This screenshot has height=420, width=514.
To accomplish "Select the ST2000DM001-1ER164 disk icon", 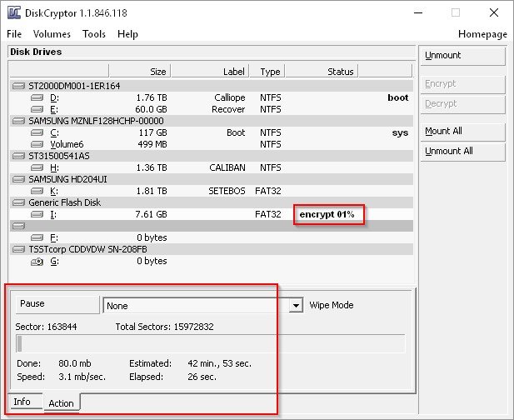I will [x=18, y=86].
